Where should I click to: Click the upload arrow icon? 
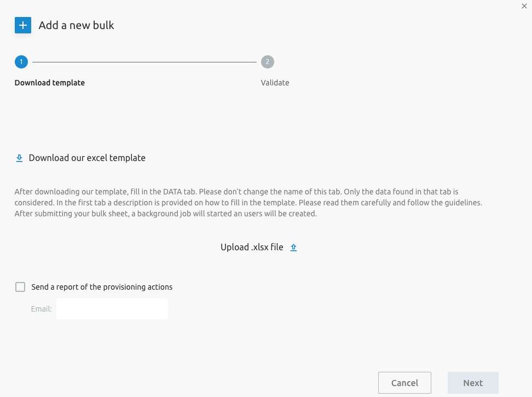coord(293,248)
